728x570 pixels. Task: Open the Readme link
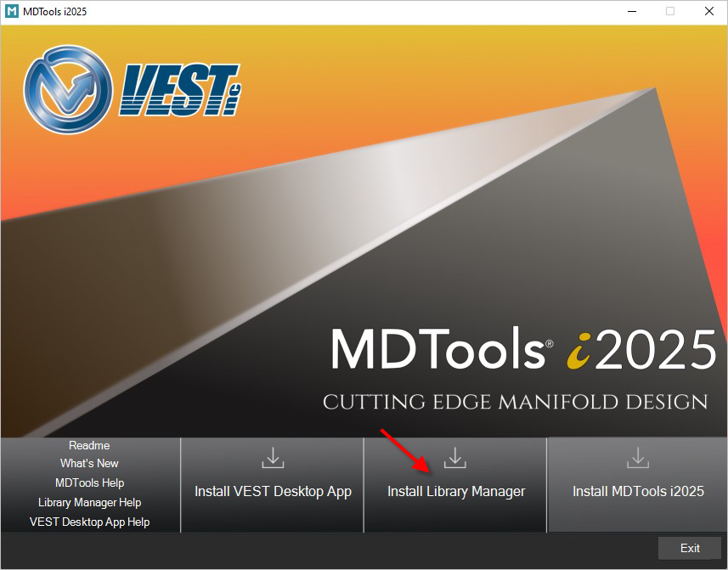click(89, 445)
